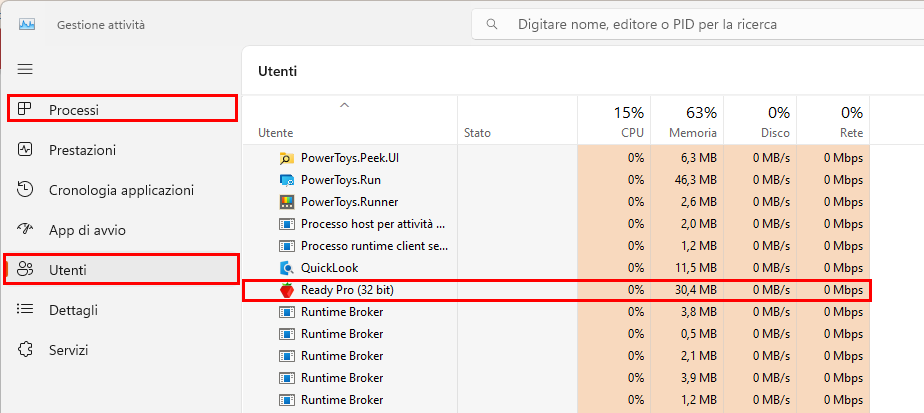
Task: Click the PowerToys.Run app icon
Action: coord(286,180)
